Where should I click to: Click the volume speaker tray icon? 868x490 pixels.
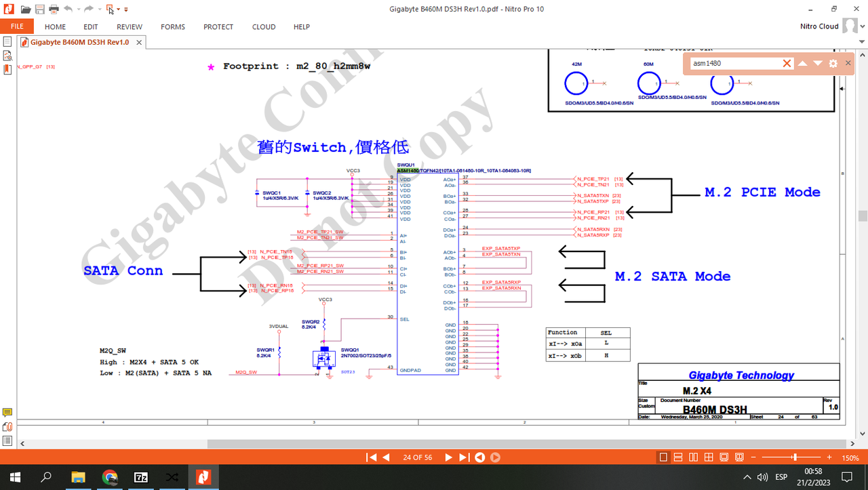click(763, 477)
